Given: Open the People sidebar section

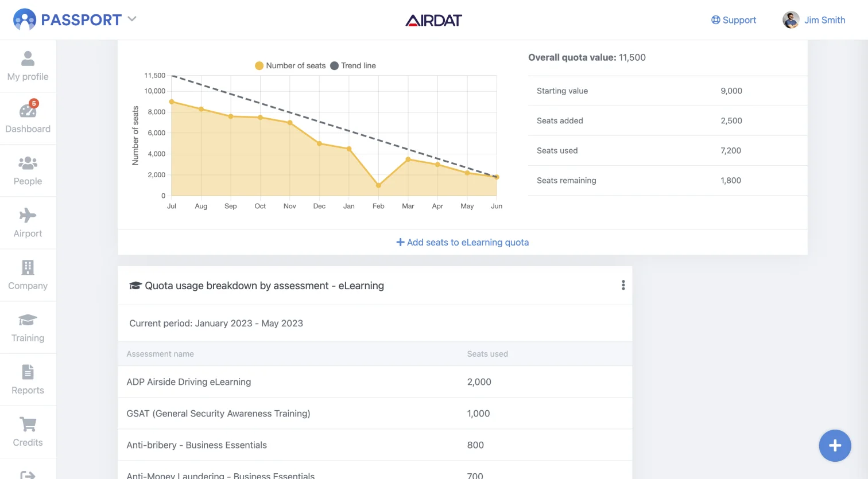Looking at the screenshot, I should [28, 170].
